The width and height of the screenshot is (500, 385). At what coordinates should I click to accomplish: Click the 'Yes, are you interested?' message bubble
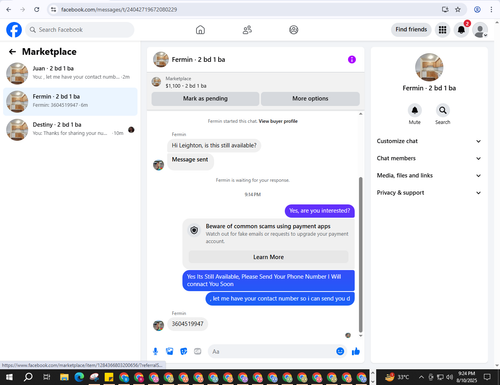[x=320, y=211]
